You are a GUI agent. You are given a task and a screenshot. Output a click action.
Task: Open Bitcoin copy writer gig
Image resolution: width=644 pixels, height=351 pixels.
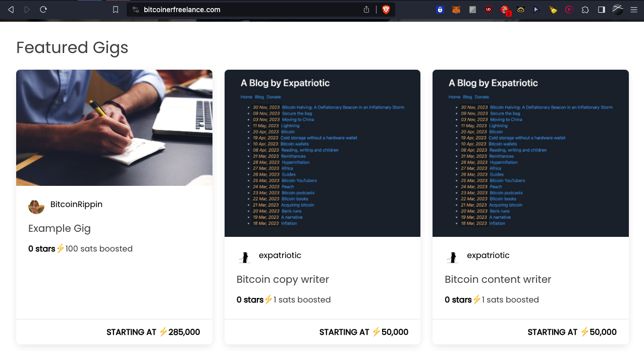(283, 279)
